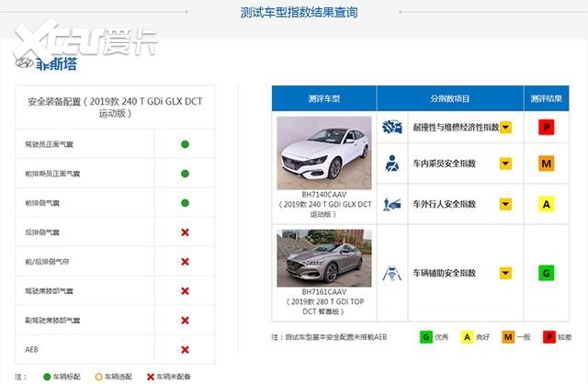Click hollow circle legend icon 车辆选配
The image size is (588, 384).
coord(98,377)
